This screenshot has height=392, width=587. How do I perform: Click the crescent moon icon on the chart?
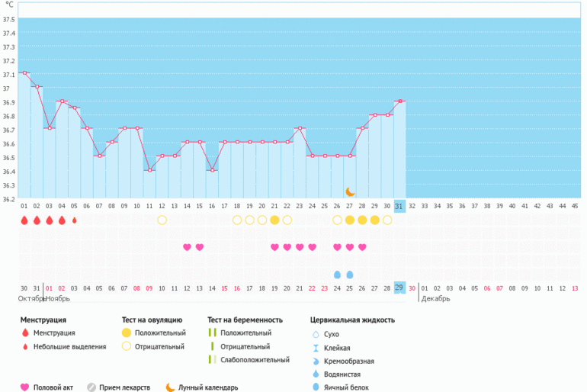pyautogui.click(x=350, y=191)
